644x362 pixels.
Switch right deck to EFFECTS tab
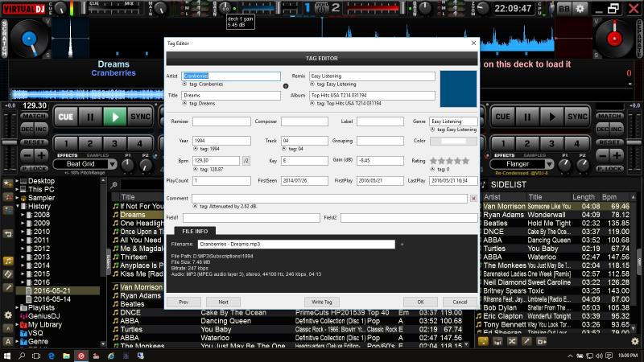coord(505,155)
